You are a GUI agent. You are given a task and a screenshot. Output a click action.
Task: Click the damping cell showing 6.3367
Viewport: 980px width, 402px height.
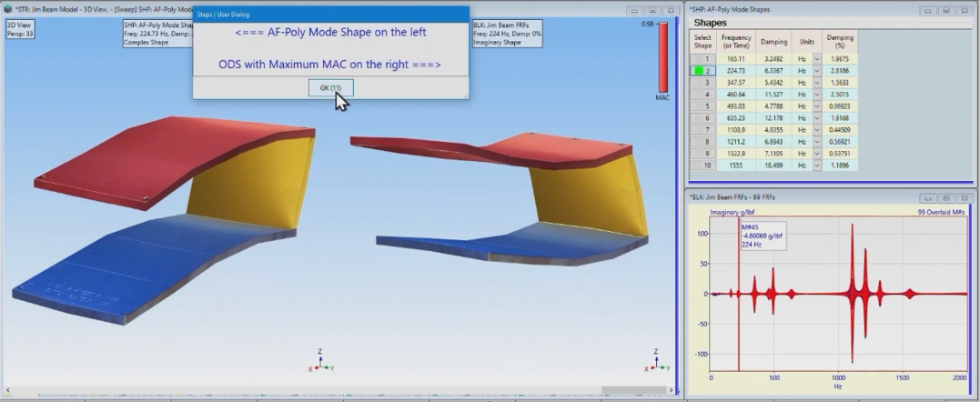click(773, 70)
